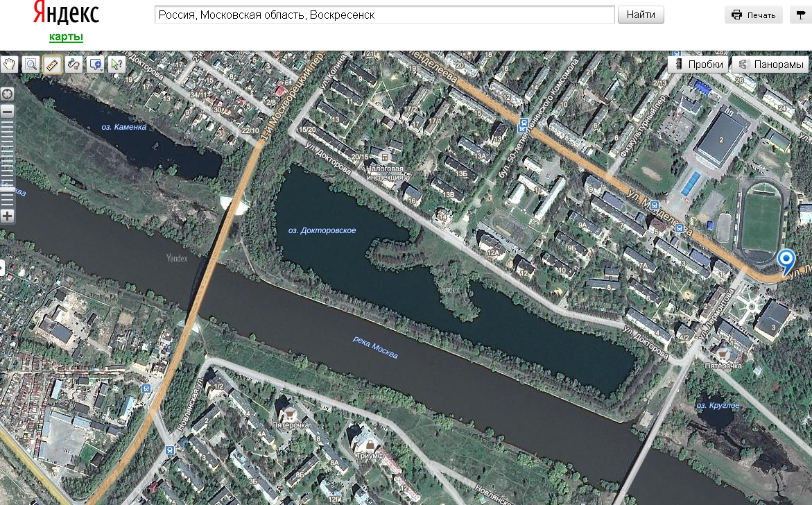Click the Печать print button
This screenshot has width=812, height=505.
pos(754,15)
